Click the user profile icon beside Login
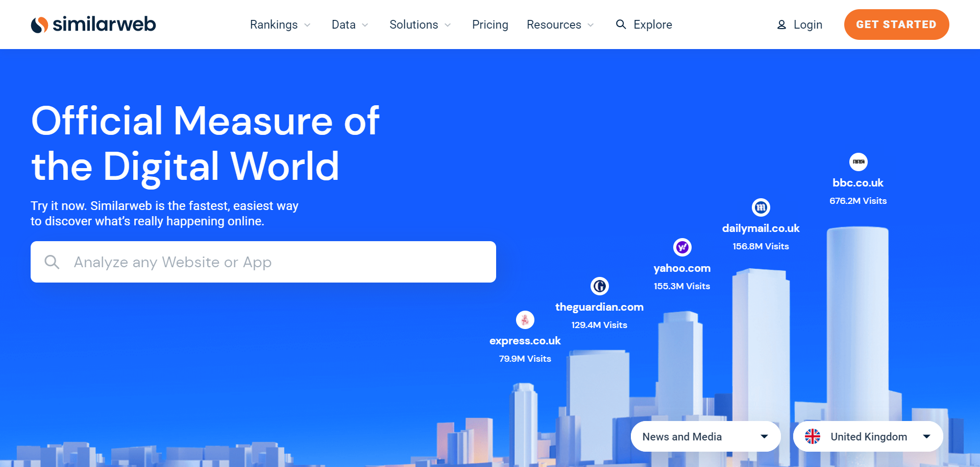The width and height of the screenshot is (980, 467). tap(781, 25)
